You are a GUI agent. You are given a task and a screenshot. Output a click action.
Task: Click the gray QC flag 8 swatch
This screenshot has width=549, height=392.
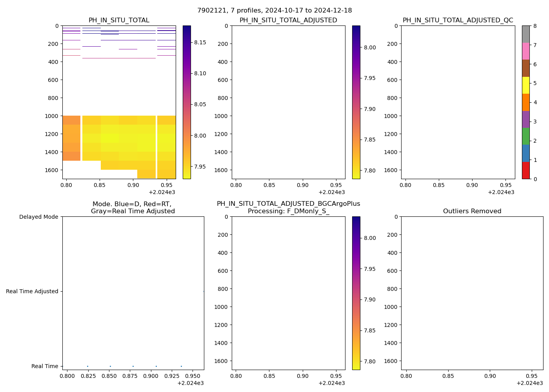(x=525, y=34)
